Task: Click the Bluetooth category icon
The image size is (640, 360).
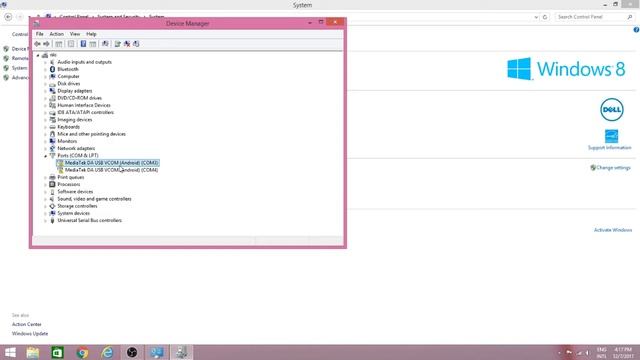Action: click(52, 69)
